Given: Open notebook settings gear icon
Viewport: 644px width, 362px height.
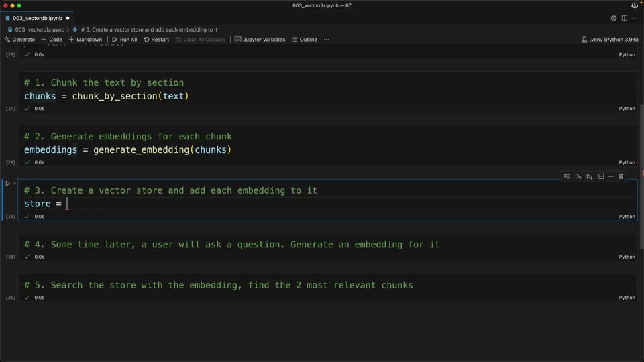Looking at the screenshot, I should pyautogui.click(x=614, y=18).
